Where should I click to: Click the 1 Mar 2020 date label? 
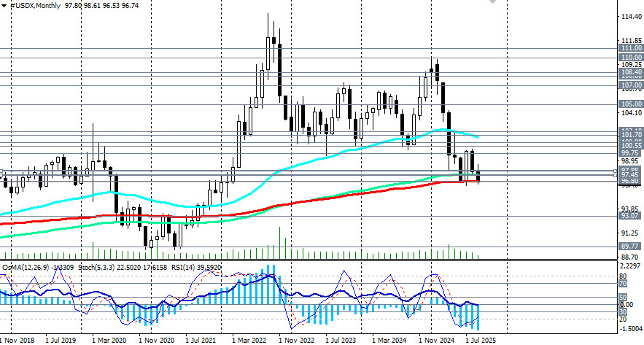[x=109, y=341]
